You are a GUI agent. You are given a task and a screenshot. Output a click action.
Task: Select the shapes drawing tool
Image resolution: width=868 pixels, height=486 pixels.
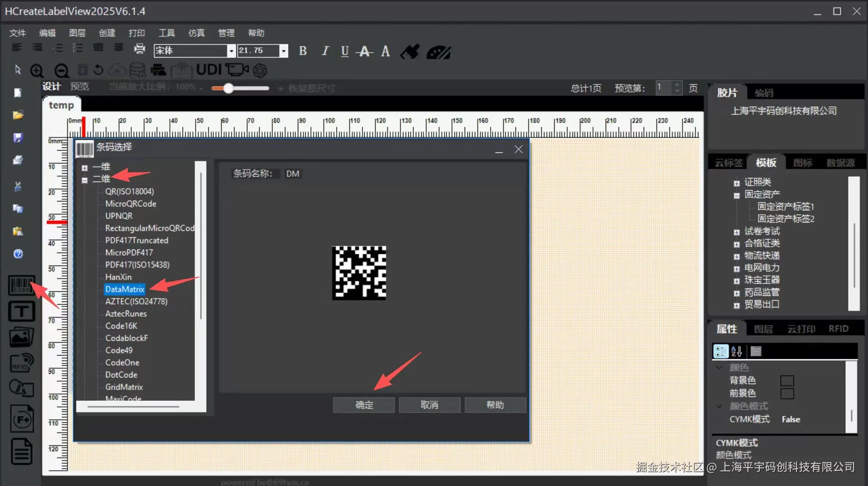(21, 388)
